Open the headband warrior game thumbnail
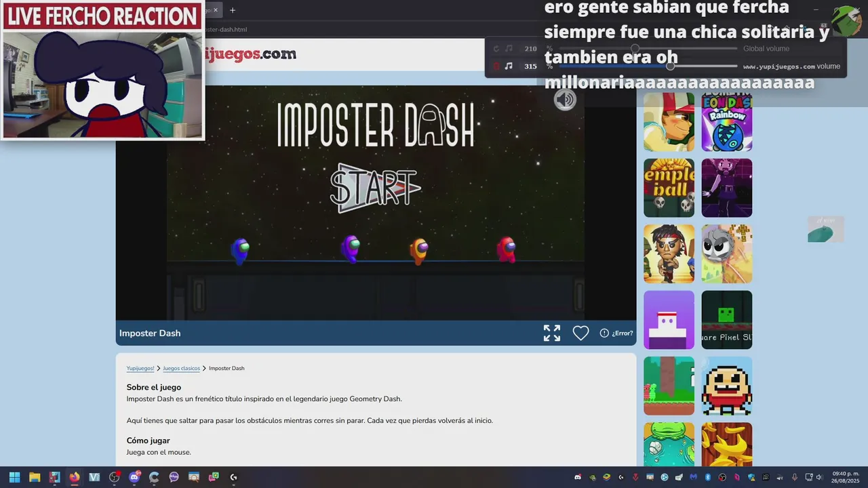Viewport: 868px width, 488px height. pos(669,254)
